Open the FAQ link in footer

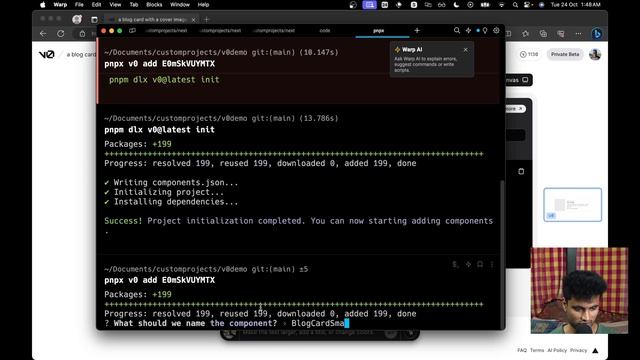[x=522, y=350]
